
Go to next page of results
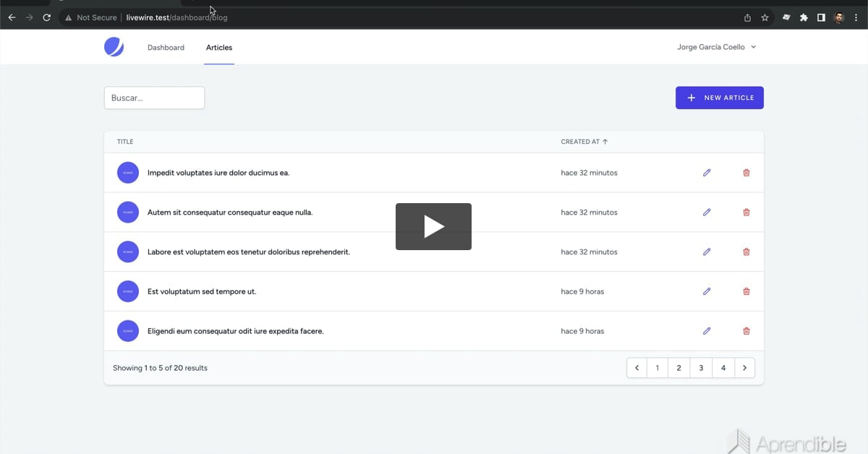[x=745, y=368]
